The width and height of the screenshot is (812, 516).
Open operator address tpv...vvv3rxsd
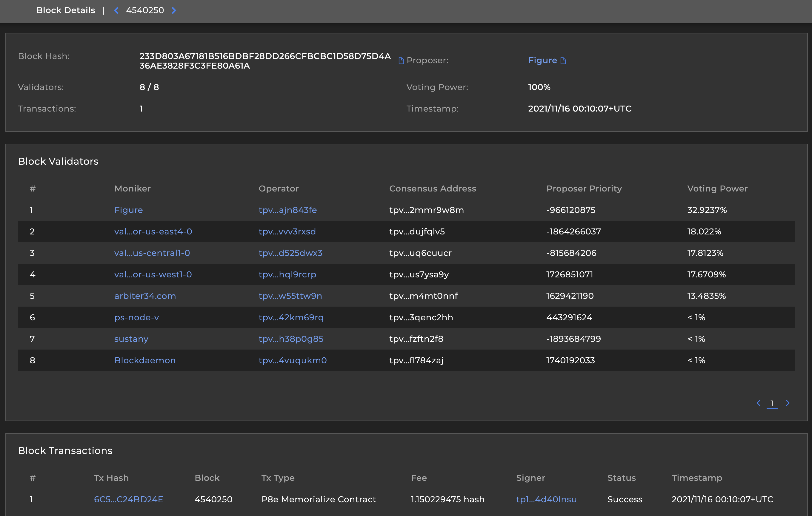(x=287, y=231)
